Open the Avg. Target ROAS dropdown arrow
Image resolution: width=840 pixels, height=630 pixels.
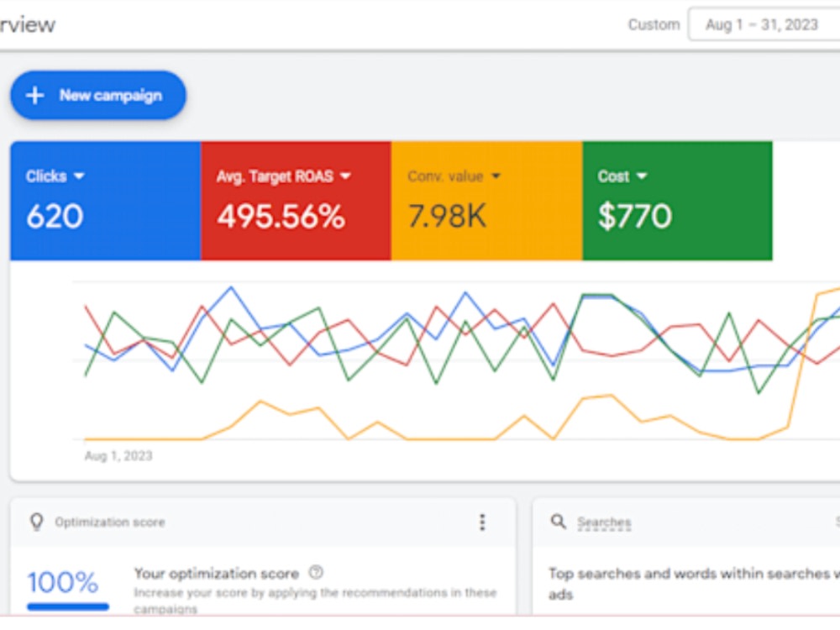coord(345,176)
